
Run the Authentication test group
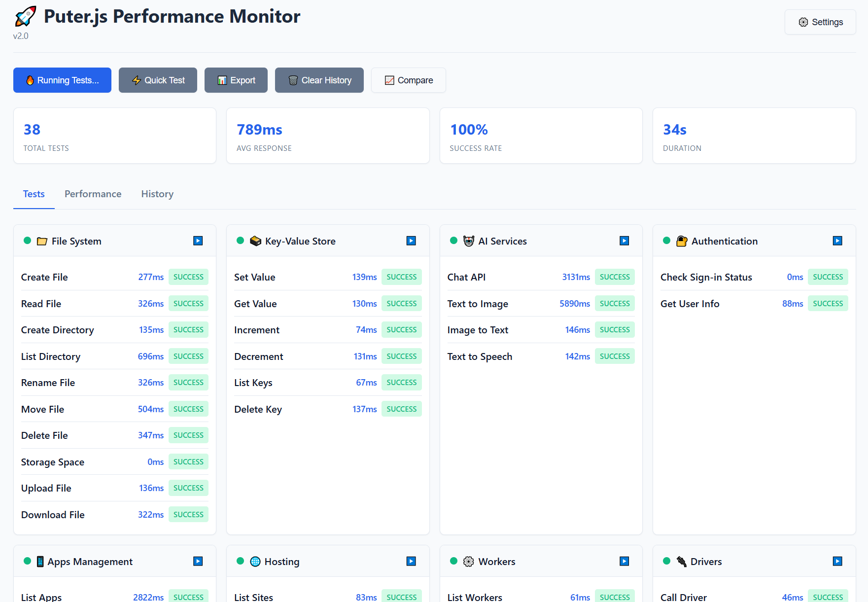click(837, 241)
